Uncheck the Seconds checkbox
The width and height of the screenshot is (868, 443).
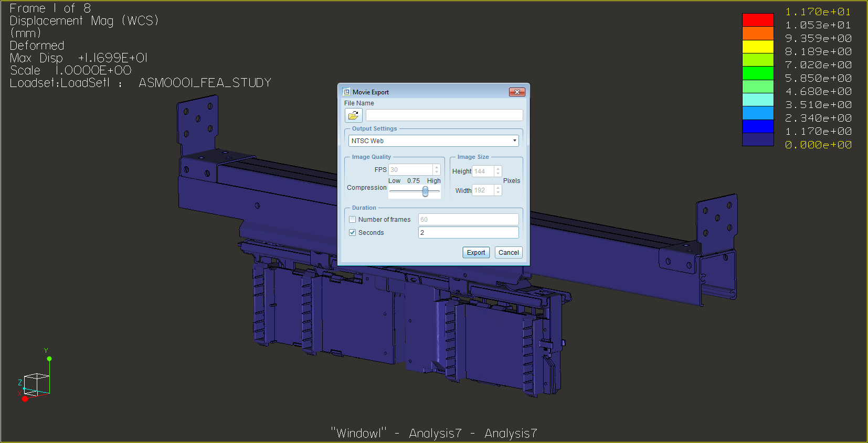[353, 233]
